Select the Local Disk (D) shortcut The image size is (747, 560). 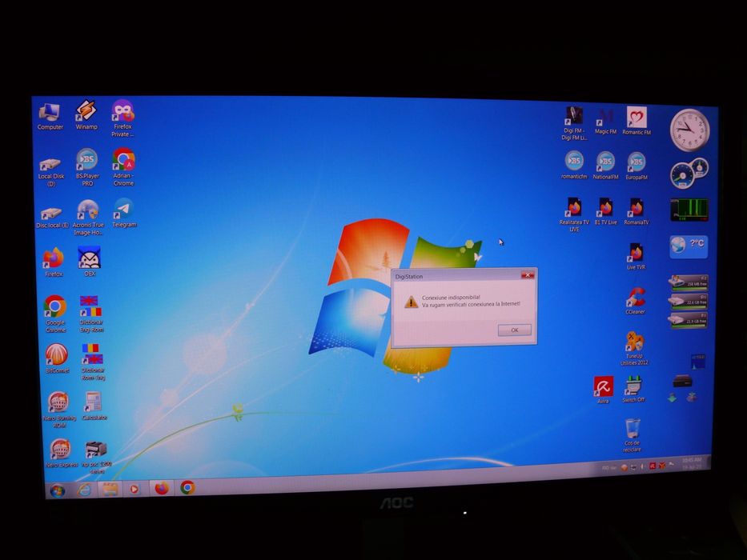(51, 171)
